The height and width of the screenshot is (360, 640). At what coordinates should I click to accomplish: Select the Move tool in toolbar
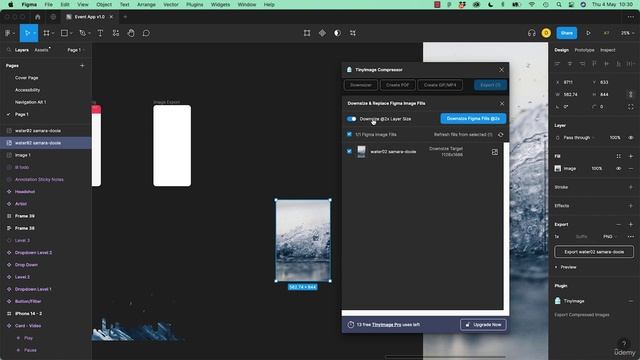click(27, 33)
